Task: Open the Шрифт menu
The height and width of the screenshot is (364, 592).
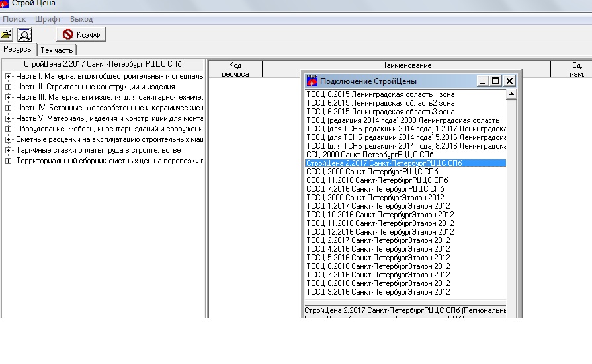Action: point(48,19)
